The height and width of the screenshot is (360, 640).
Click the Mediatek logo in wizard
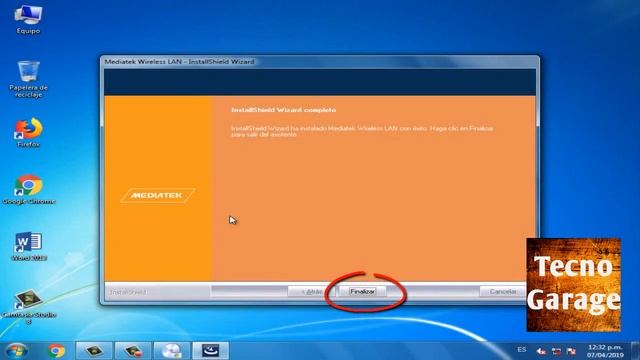158,196
